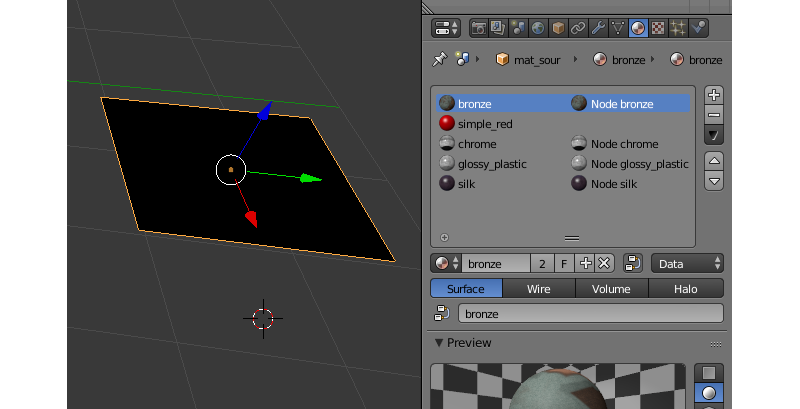Unlink the bronze material with X

tap(605, 264)
